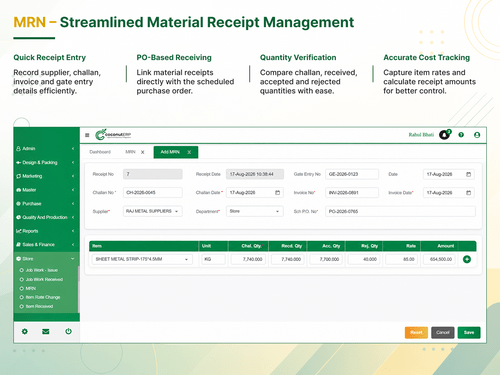Open the calendar icon in the Challan Date field
Image resolution: width=500 pixels, height=375 pixels.
click(277, 193)
